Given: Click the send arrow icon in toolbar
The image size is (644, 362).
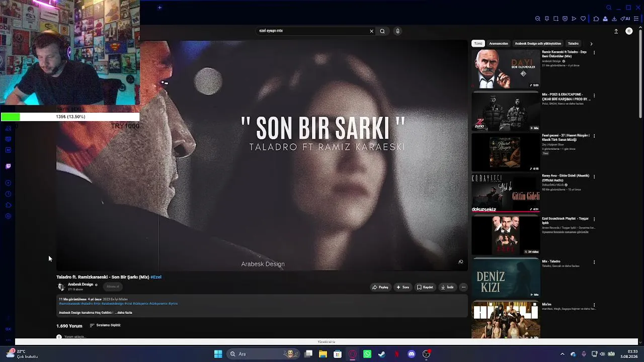Looking at the screenshot, I should coord(574,19).
